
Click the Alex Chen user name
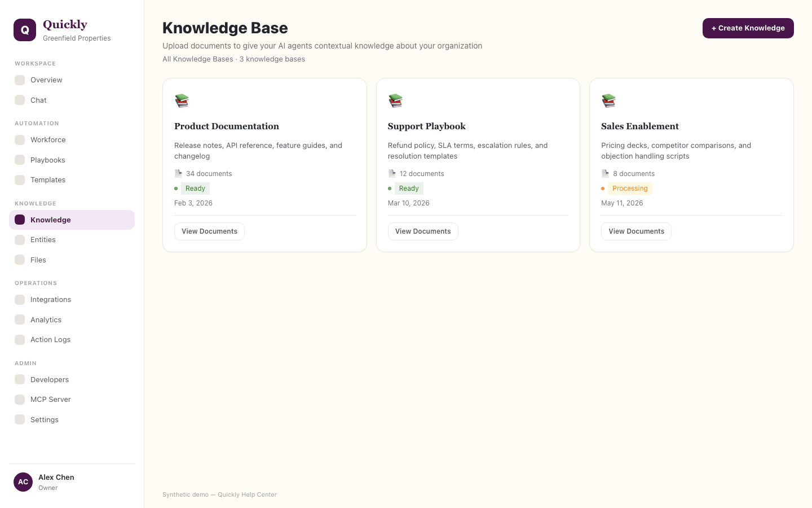[56, 478]
